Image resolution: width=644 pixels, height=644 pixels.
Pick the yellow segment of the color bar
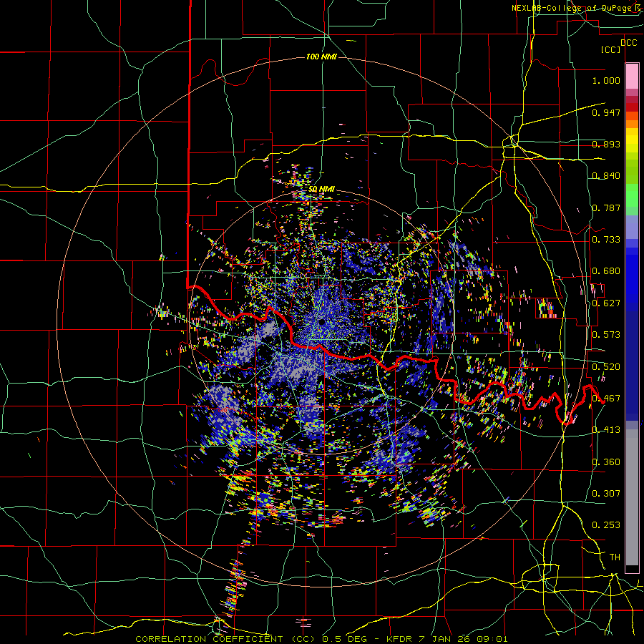(x=632, y=140)
